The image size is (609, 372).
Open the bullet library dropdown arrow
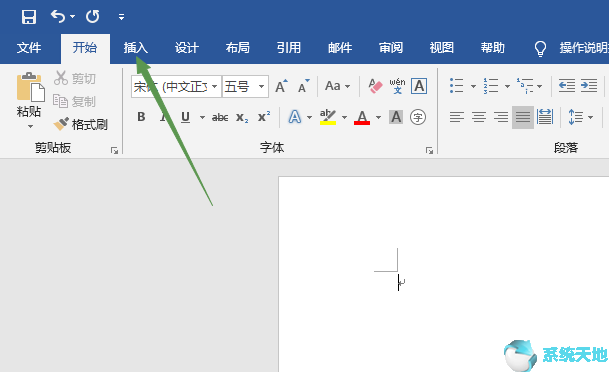point(473,86)
